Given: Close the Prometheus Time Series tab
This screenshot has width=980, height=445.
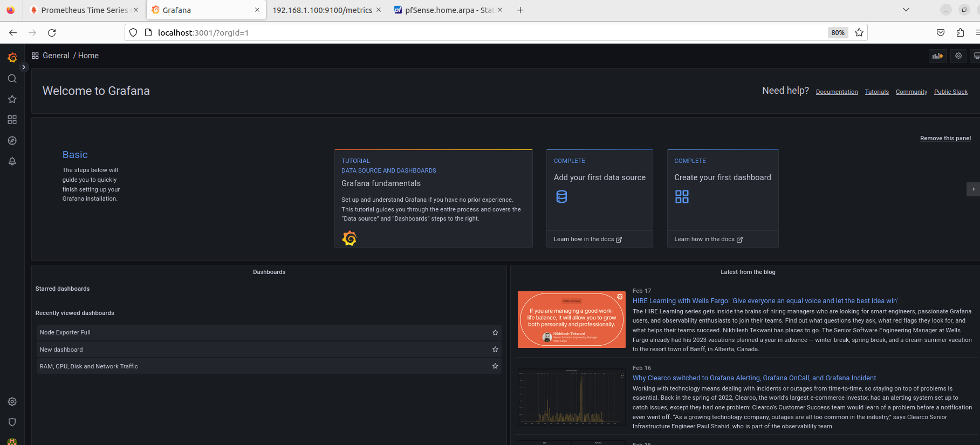Looking at the screenshot, I should 136,10.
